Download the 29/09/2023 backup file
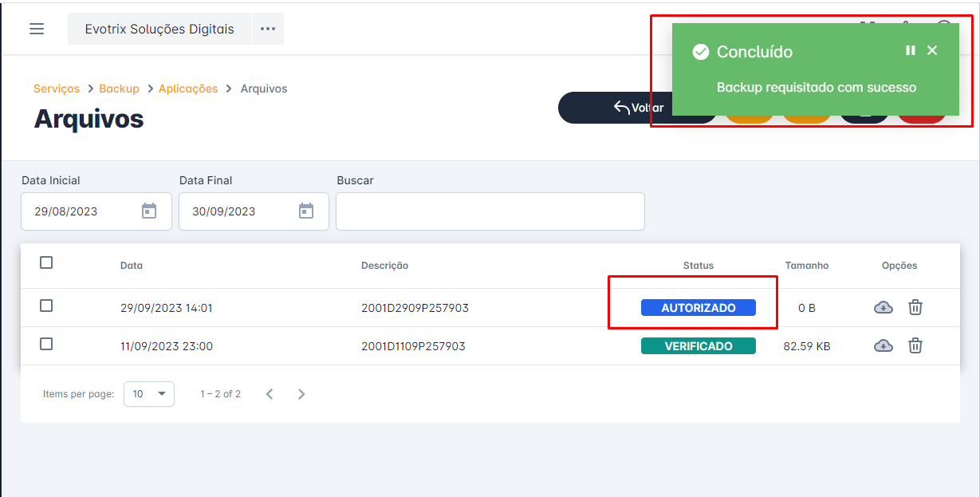The width and height of the screenshot is (980, 497). [x=884, y=307]
